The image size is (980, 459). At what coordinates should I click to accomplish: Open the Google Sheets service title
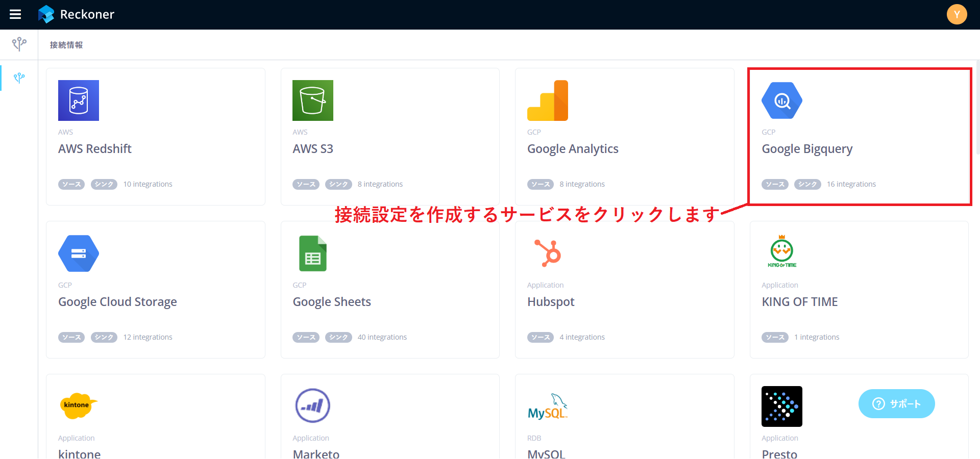pos(332,302)
